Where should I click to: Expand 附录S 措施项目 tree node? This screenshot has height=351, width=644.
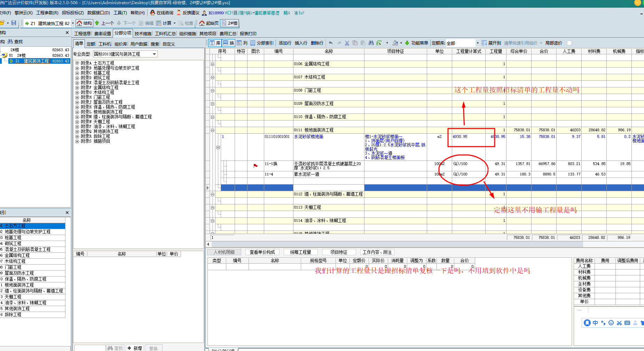pyautogui.click(x=77, y=141)
